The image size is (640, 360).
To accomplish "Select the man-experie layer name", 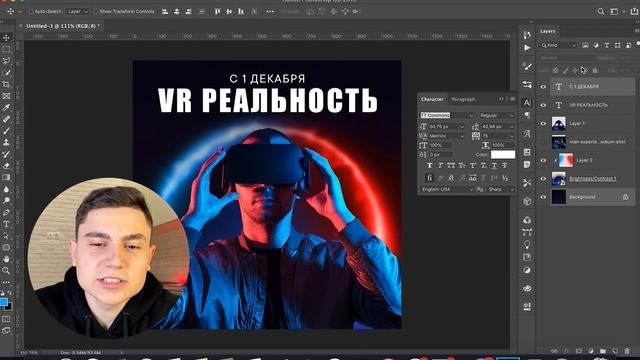I will [597, 142].
